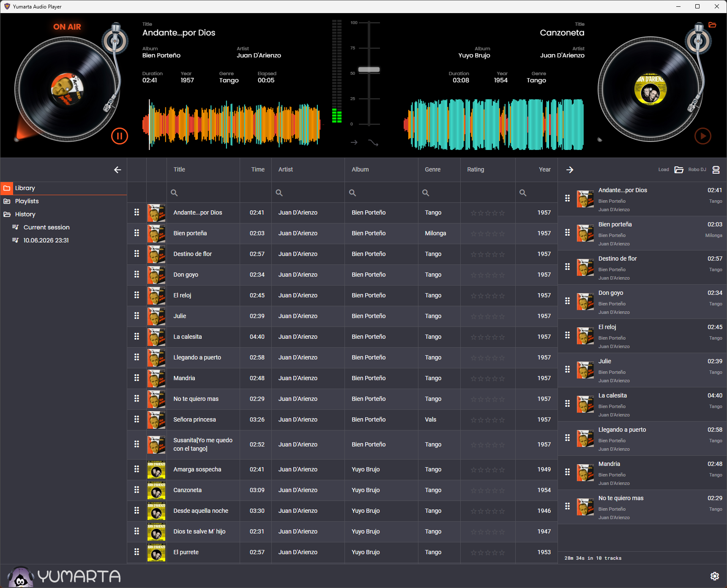
Task: Start playback on the right deck
Action: click(703, 136)
